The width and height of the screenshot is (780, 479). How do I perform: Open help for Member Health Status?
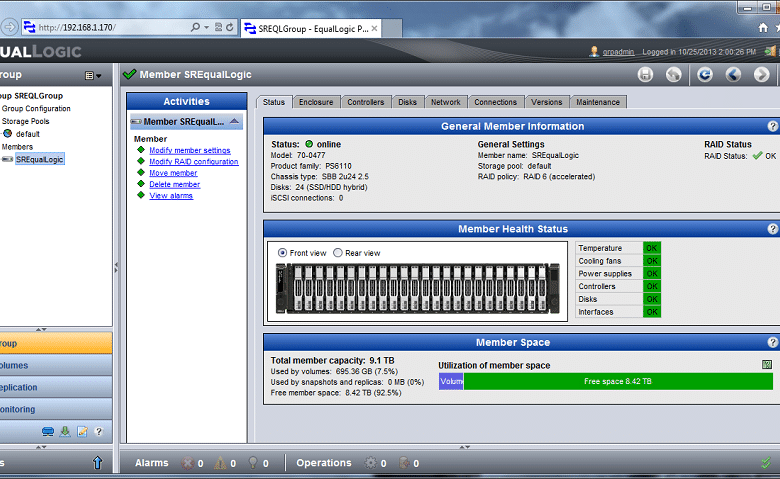point(772,229)
